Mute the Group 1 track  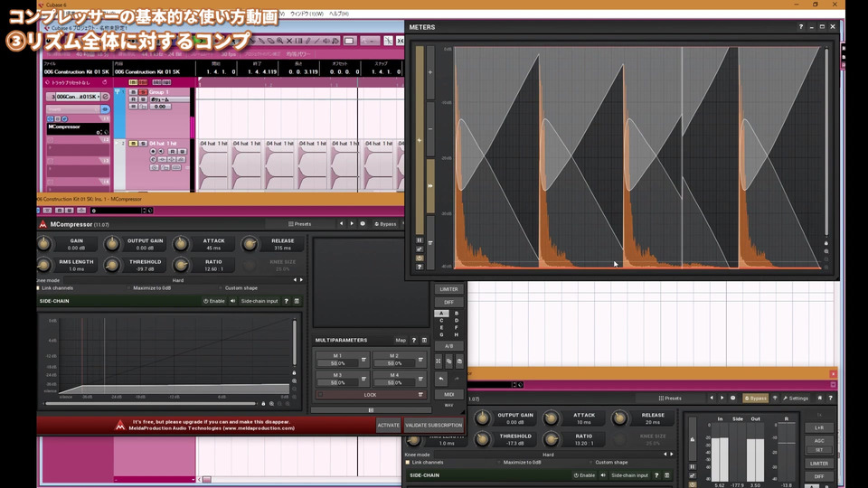pyautogui.click(x=134, y=92)
